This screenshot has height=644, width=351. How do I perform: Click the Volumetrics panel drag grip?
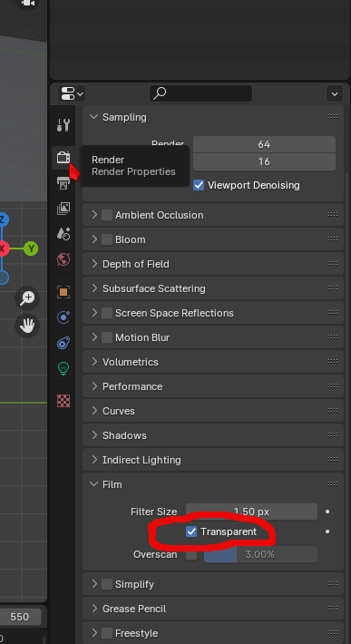click(333, 361)
